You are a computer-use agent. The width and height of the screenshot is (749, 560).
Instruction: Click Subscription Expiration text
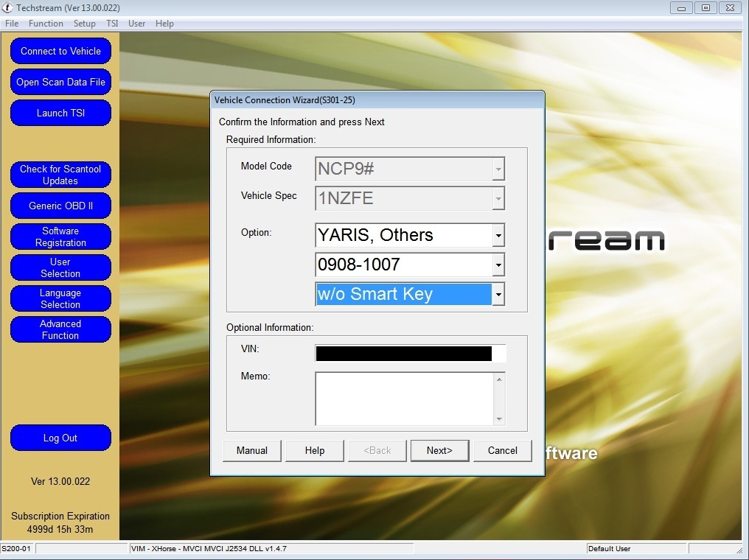(60, 522)
